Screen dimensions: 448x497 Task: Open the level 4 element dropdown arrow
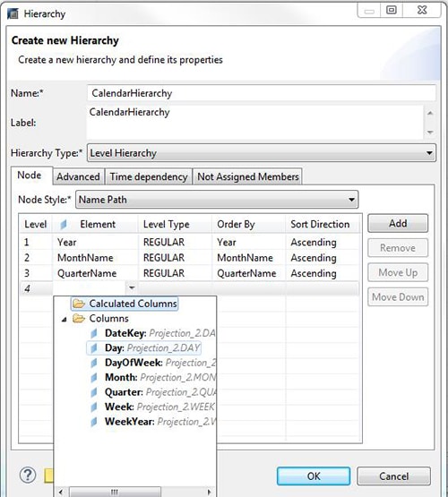131,287
